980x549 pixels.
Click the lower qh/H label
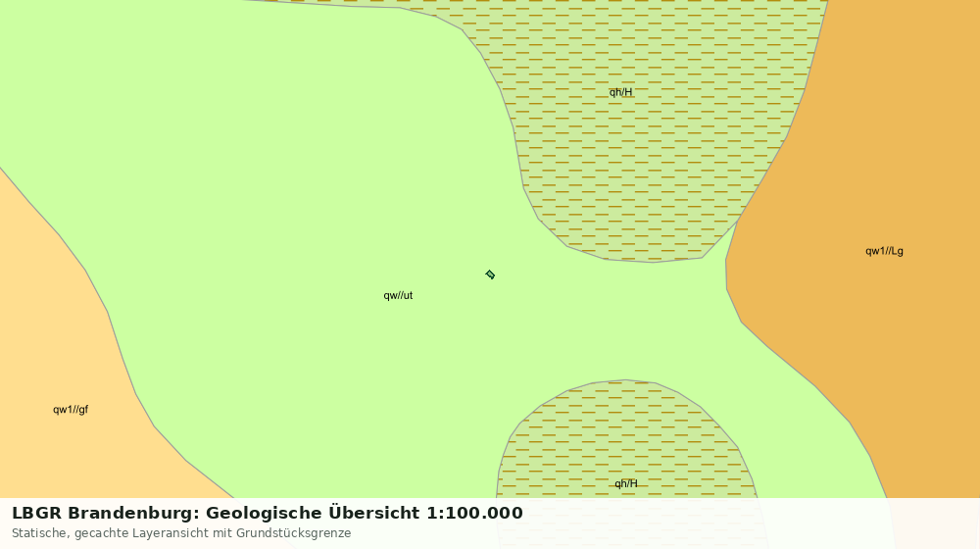pos(625,483)
